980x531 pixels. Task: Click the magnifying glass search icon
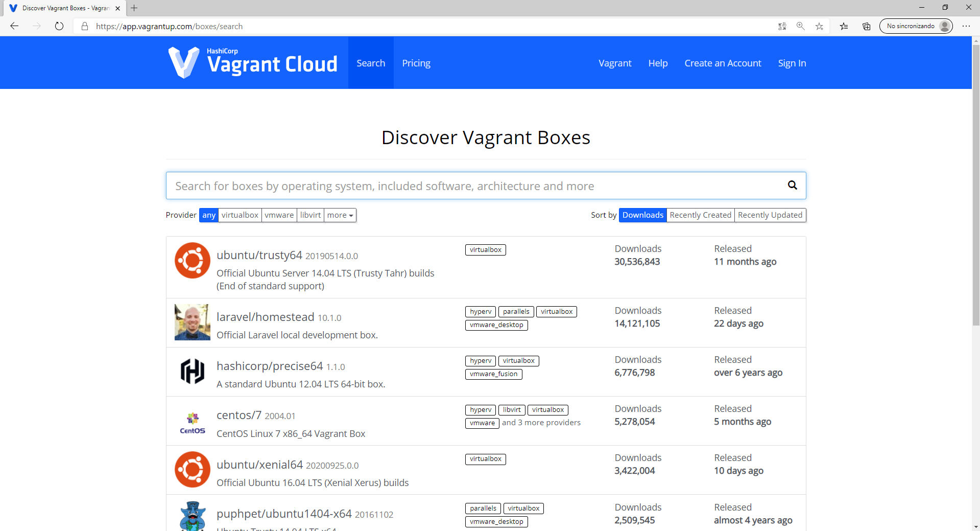[792, 186]
